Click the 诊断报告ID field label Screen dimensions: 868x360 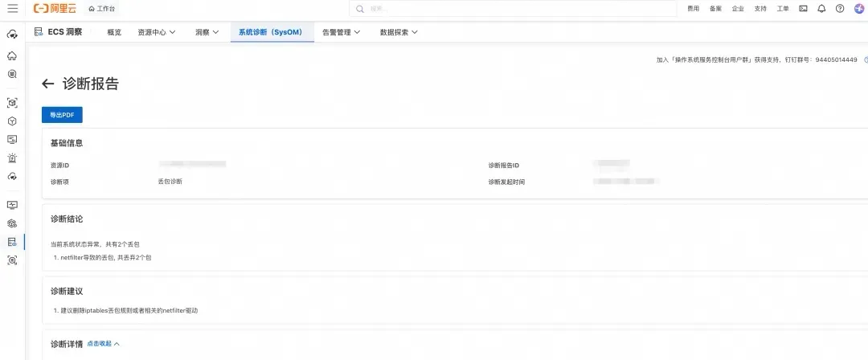pyautogui.click(x=503, y=165)
